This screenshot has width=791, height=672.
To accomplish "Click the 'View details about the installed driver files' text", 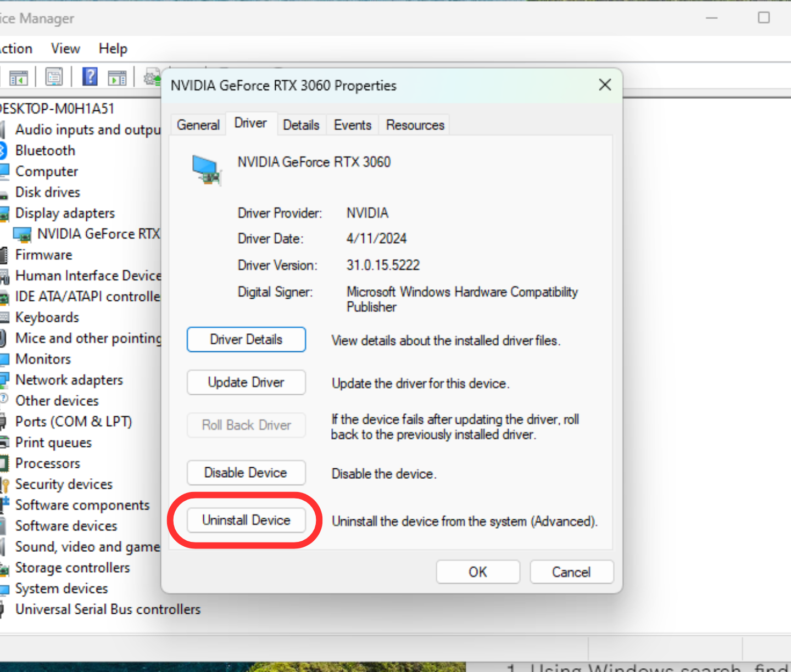I will (x=446, y=340).
